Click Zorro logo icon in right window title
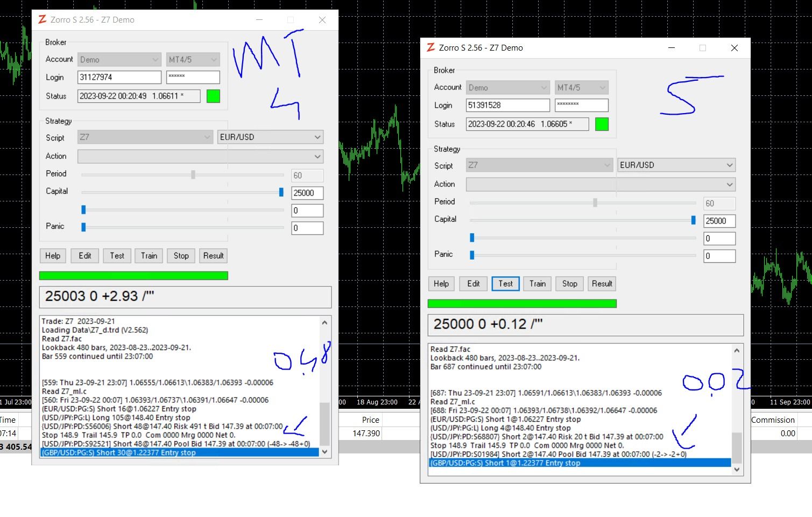The image size is (812, 517). [x=430, y=47]
